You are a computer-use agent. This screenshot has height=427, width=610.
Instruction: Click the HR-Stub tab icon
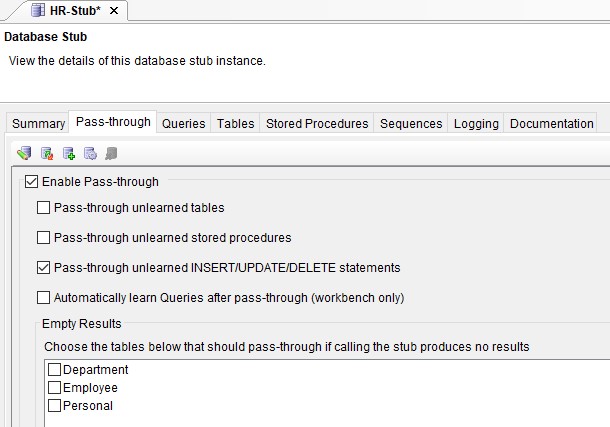(39, 10)
